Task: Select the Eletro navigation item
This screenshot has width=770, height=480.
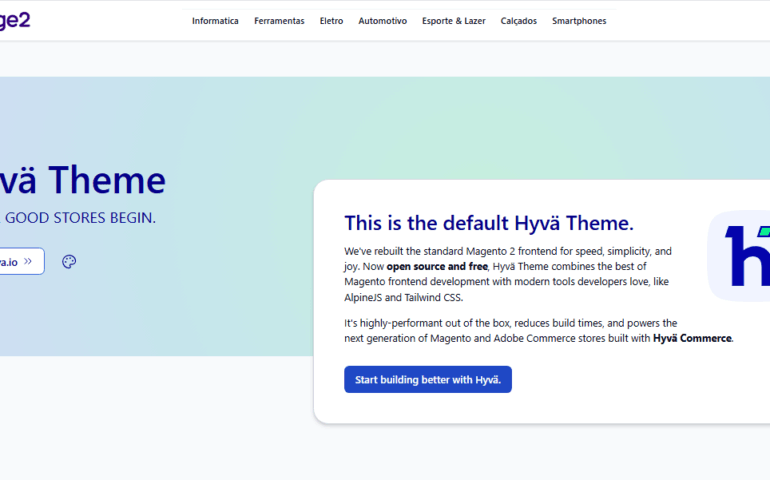Action: [331, 21]
